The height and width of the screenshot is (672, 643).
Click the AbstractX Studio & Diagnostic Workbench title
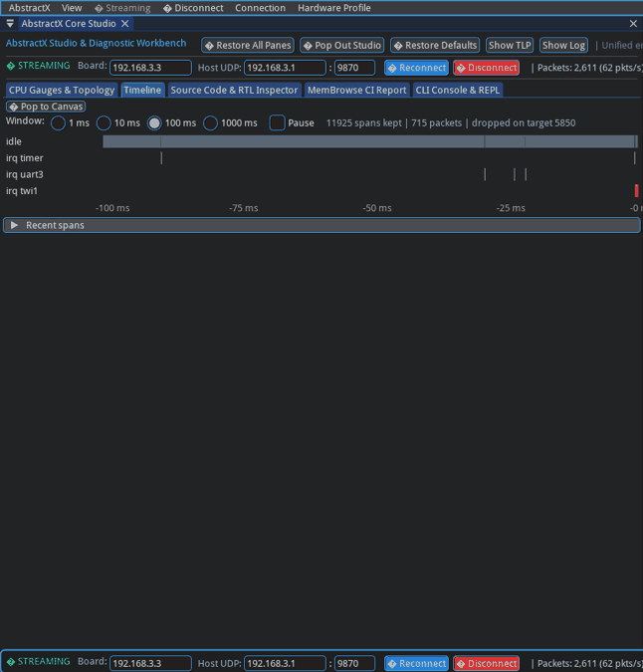(96, 43)
